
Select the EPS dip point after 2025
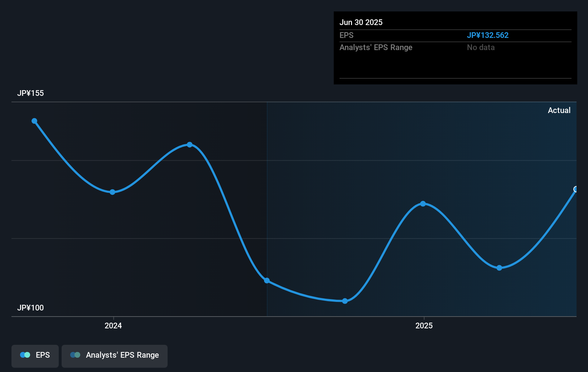click(x=500, y=268)
